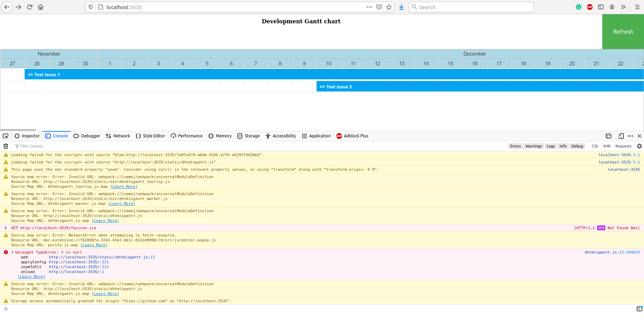The image size is (644, 320).
Task: Click the green Refresh button
Action: click(623, 32)
